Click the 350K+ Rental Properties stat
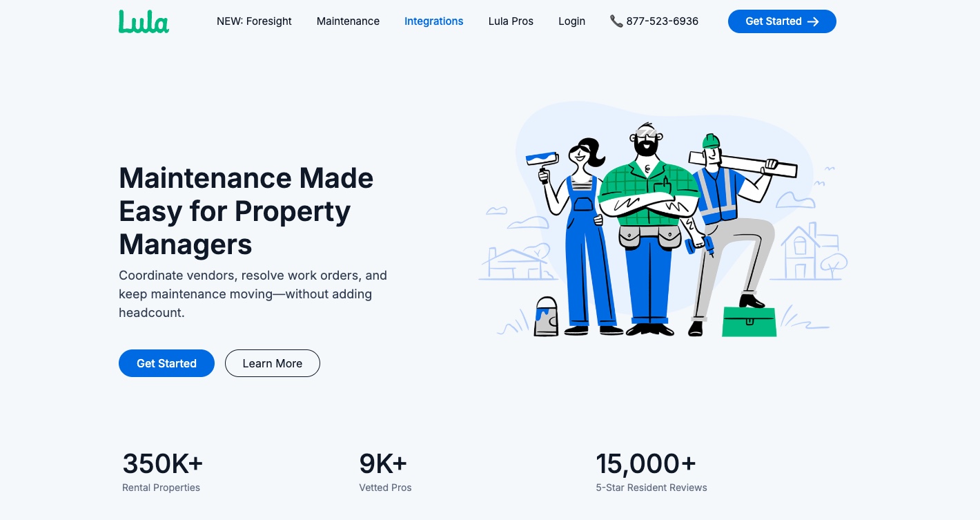 click(x=162, y=472)
